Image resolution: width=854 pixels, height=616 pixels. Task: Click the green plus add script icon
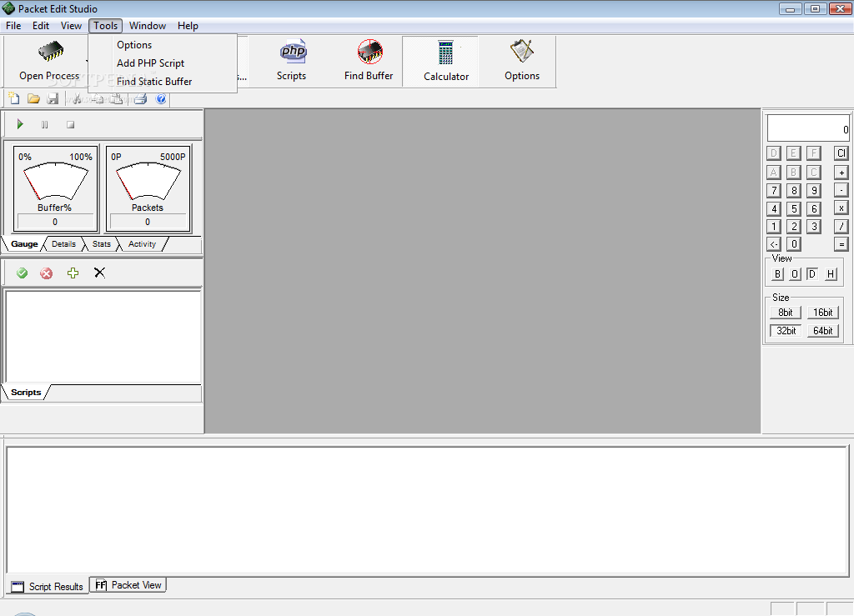pyautogui.click(x=73, y=273)
